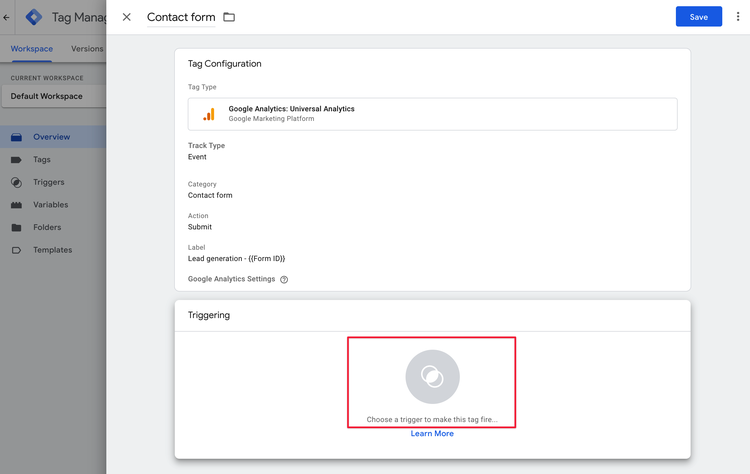The image size is (750, 474).
Task: Click the Triggering section heading
Action: point(209,315)
